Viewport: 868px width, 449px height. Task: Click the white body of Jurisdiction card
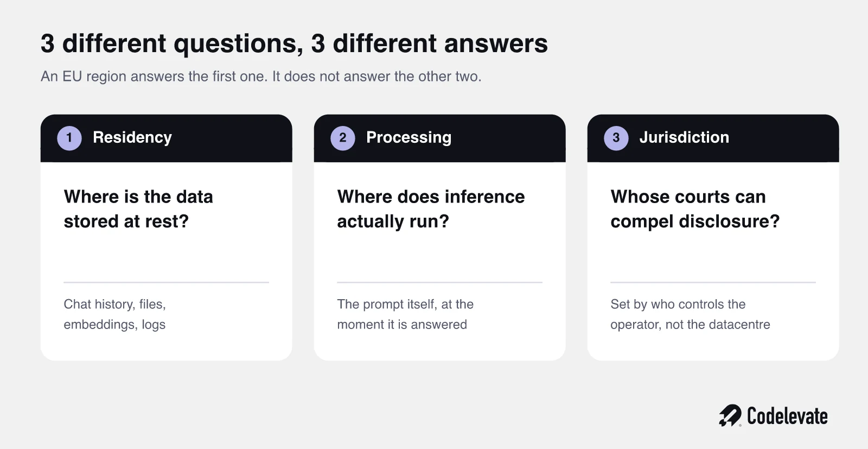pyautogui.click(x=713, y=261)
